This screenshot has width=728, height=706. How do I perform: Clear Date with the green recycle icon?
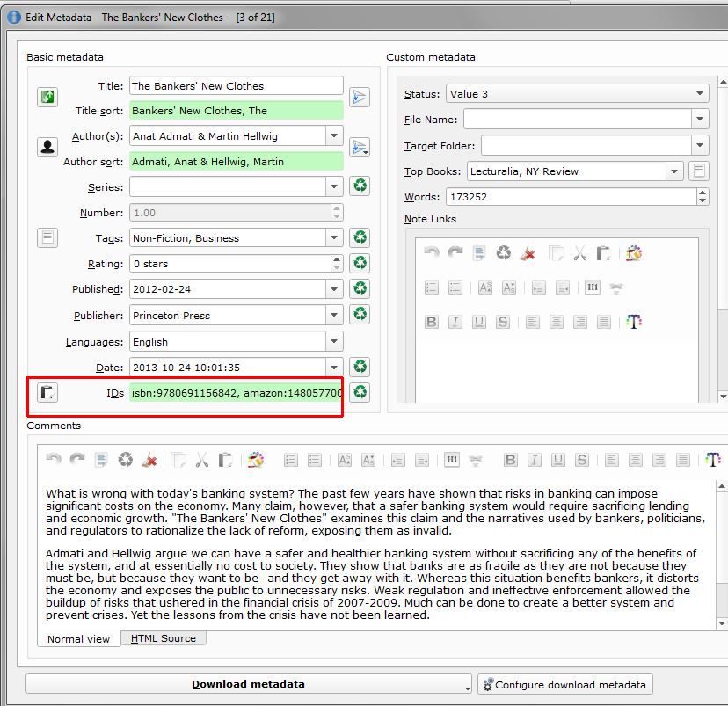coord(360,367)
